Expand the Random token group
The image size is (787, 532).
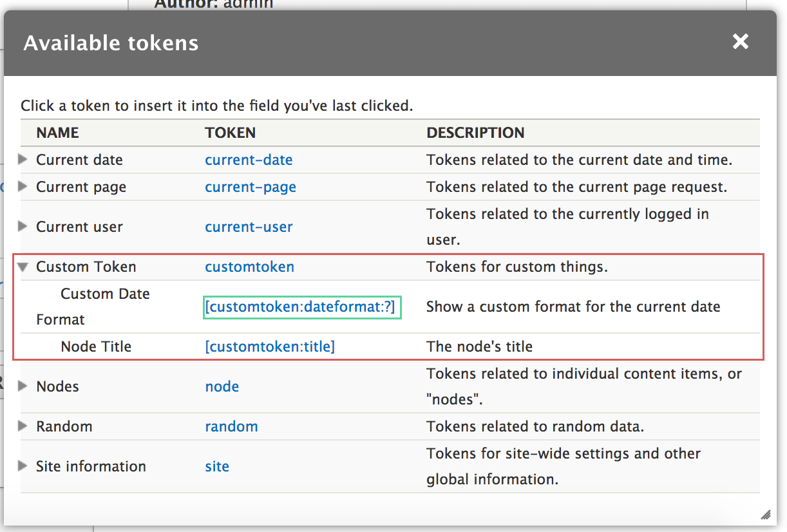tap(23, 426)
